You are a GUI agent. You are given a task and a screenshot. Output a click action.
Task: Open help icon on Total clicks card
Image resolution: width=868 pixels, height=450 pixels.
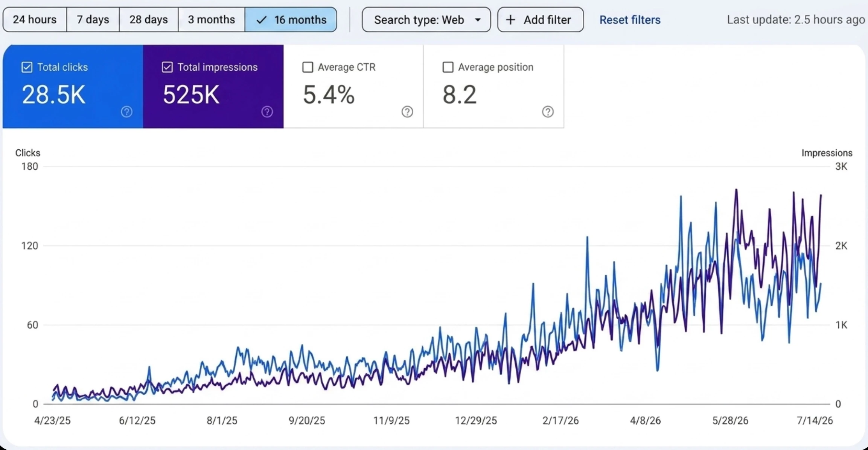(x=126, y=112)
